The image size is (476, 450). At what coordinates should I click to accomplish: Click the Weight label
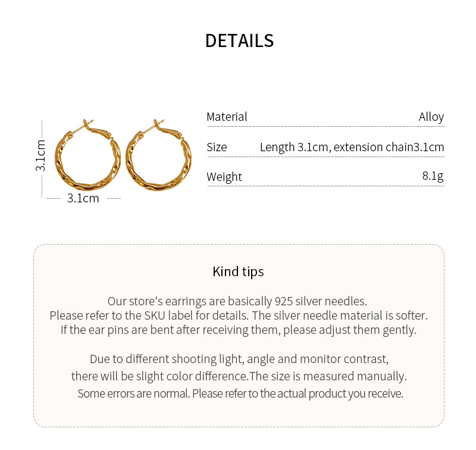(224, 177)
